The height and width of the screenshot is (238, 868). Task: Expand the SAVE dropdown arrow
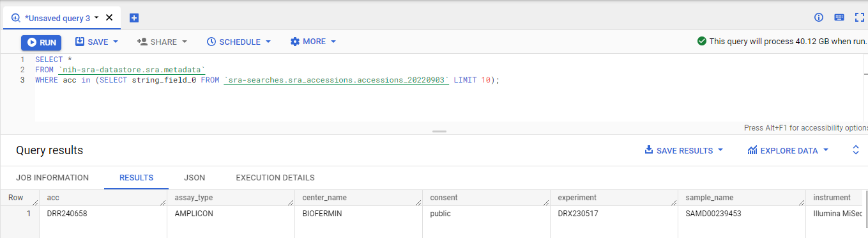pyautogui.click(x=116, y=42)
